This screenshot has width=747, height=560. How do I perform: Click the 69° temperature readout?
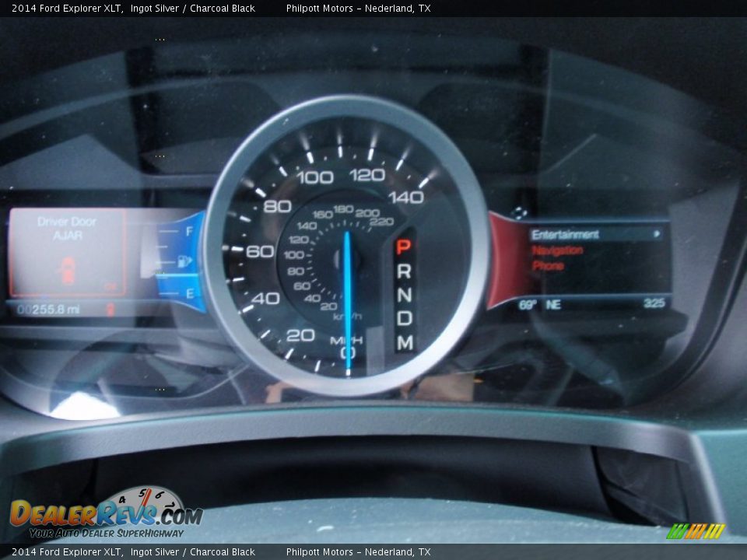coord(528,305)
